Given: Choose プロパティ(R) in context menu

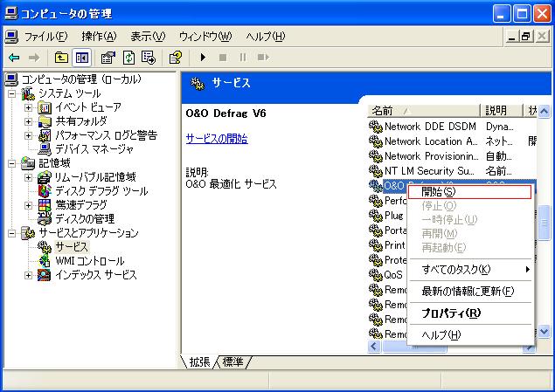Looking at the screenshot, I should 471,313.
